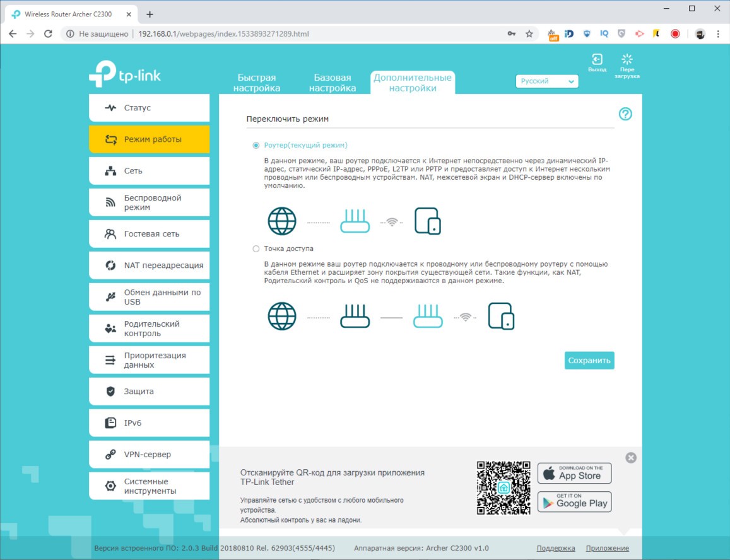730x560 pixels.
Task: Click the Logout (Выход) icon
Action: tap(597, 61)
